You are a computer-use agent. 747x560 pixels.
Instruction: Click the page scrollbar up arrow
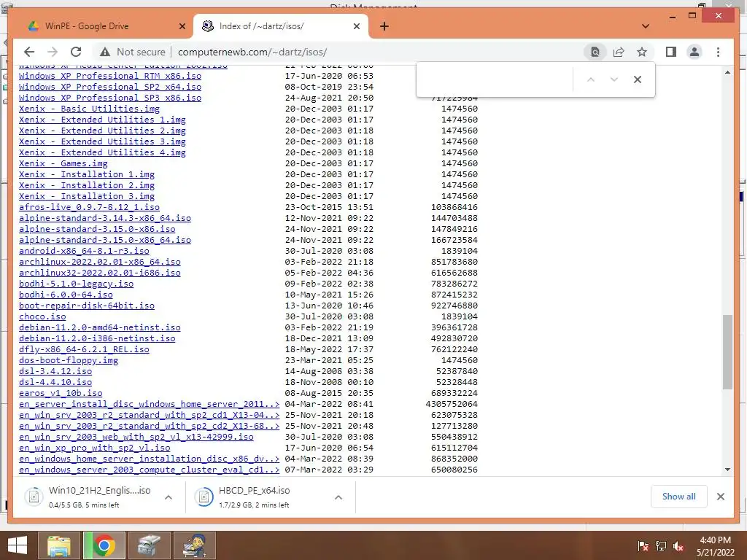[727, 72]
